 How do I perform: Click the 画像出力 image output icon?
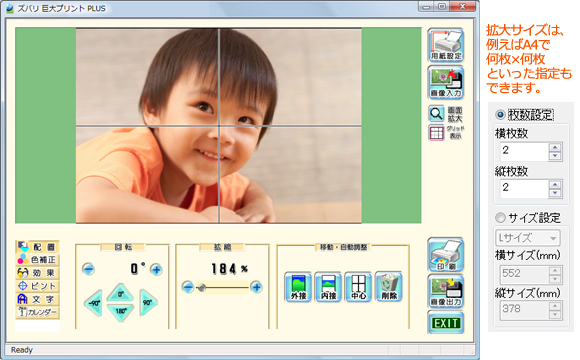coord(446,291)
